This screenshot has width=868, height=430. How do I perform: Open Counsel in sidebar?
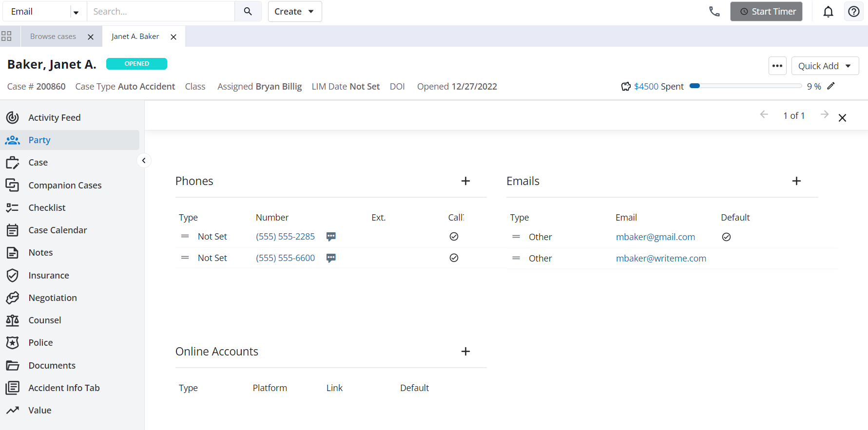click(x=70, y=320)
